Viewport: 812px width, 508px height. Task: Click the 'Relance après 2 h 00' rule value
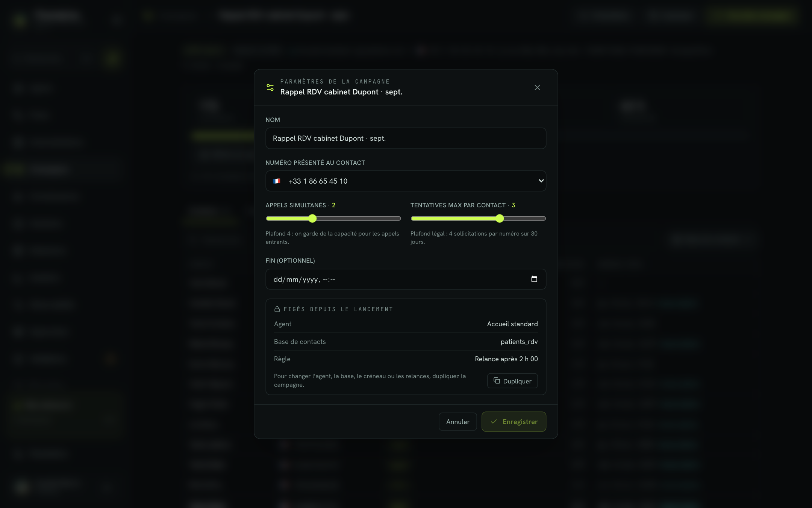[506, 359]
